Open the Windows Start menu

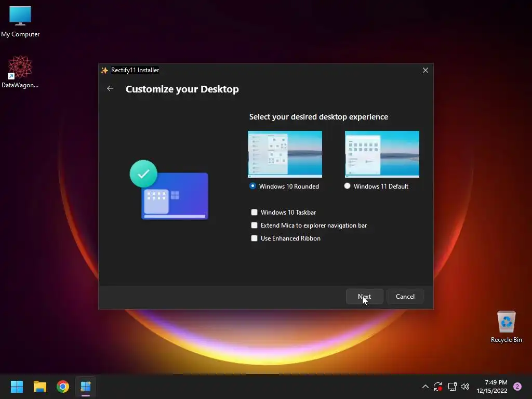[x=17, y=387]
